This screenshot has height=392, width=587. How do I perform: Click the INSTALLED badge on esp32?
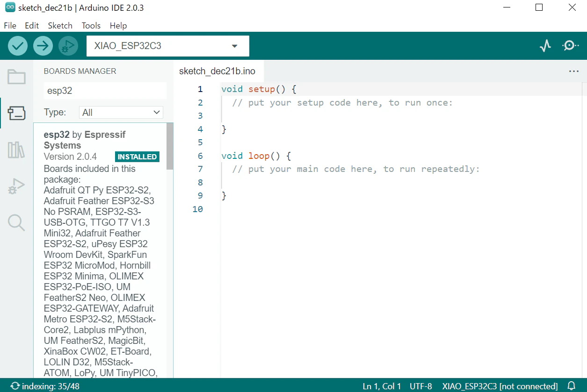[x=137, y=157]
